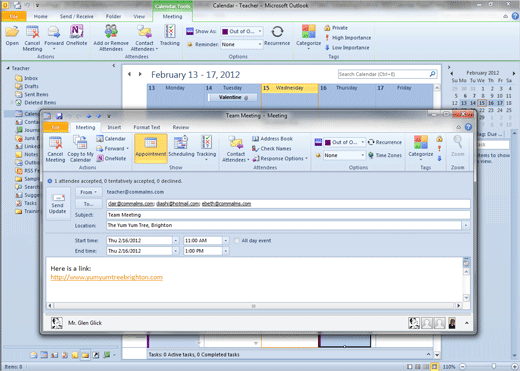This screenshot has height=371, width=520.
Task: Click Categorize in the Team Meeting ribbon
Action: (421, 148)
